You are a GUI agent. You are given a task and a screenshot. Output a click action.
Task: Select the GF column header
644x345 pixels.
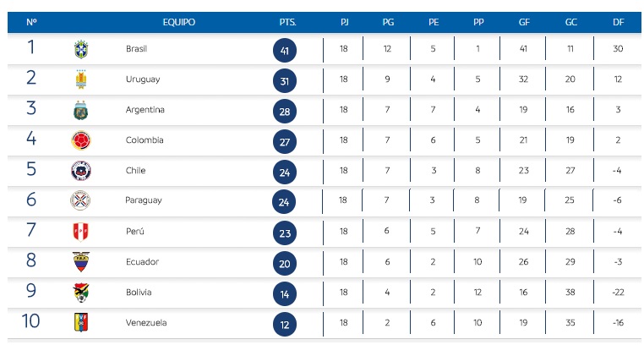click(524, 22)
